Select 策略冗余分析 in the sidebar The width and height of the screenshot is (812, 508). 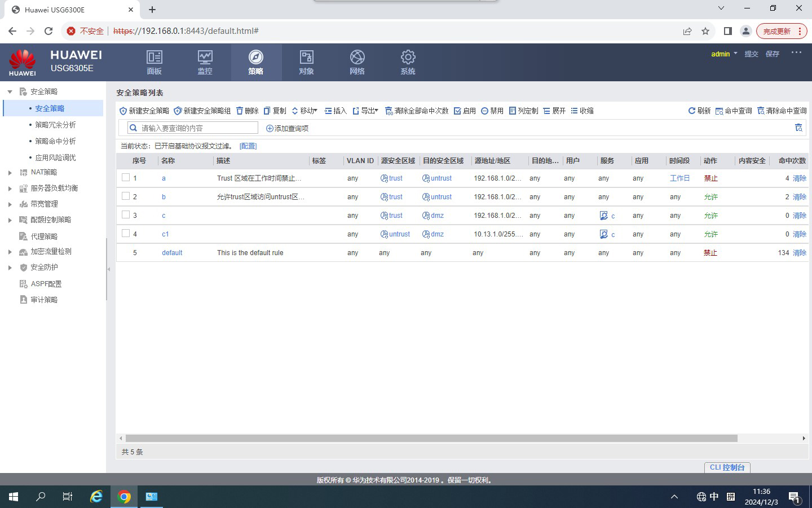[x=55, y=125]
